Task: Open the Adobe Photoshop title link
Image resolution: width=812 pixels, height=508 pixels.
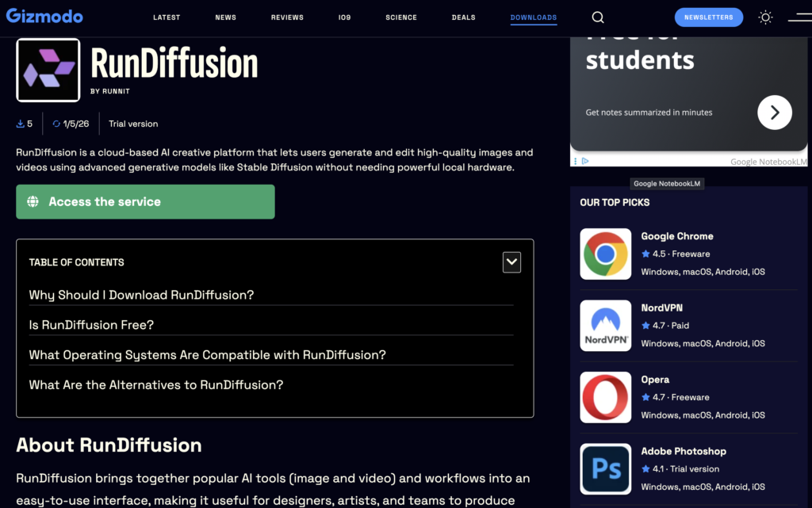Action: (684, 451)
